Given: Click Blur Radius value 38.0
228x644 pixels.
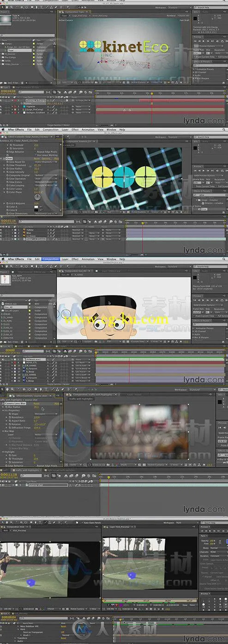Looking at the screenshot, I should click(36, 407).
